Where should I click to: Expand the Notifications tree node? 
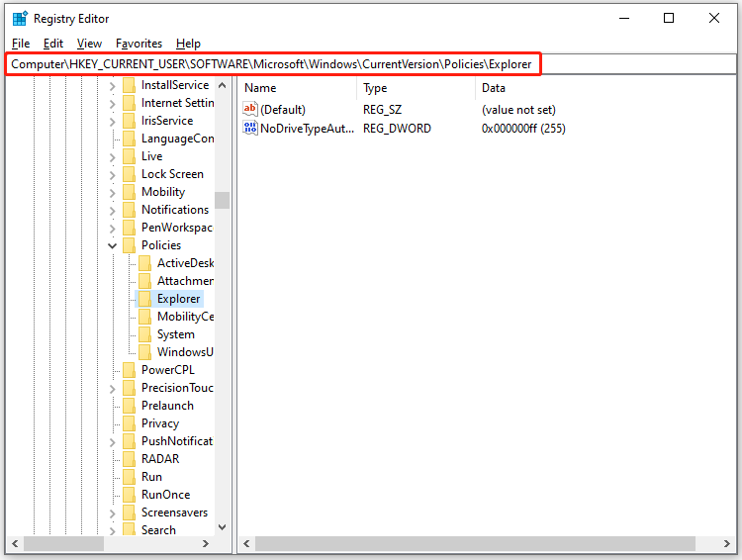113,210
